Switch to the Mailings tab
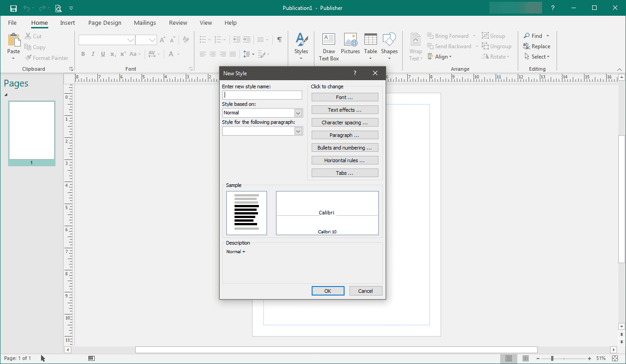This screenshot has width=626, height=364. click(145, 23)
